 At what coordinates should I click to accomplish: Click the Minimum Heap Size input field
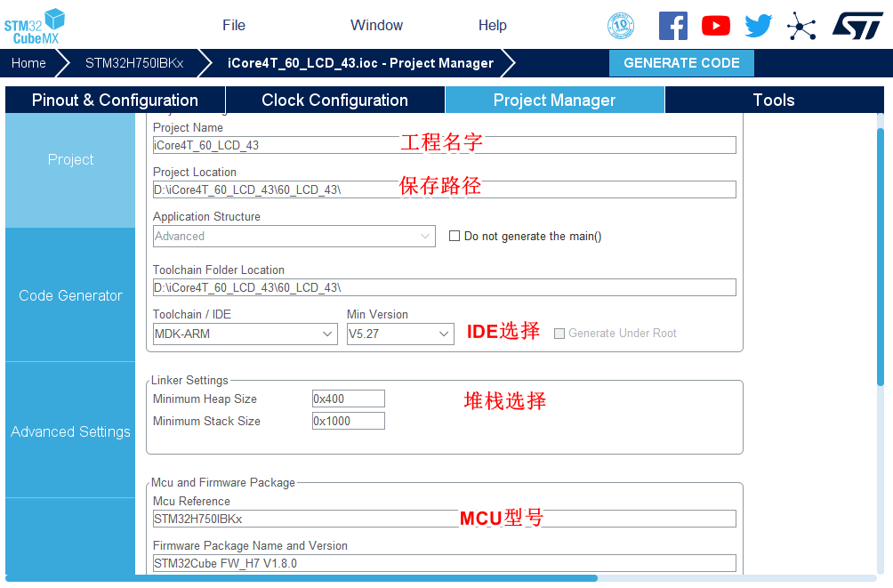(x=348, y=399)
